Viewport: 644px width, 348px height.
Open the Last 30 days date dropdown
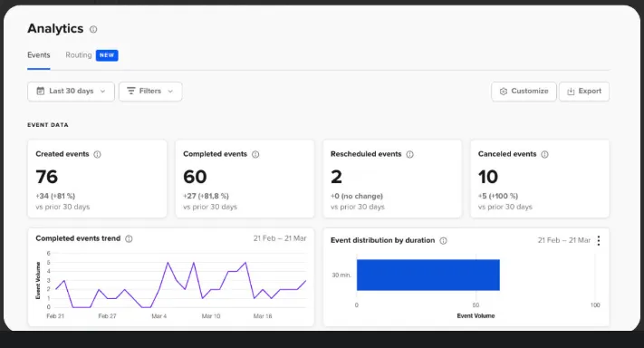[71, 92]
